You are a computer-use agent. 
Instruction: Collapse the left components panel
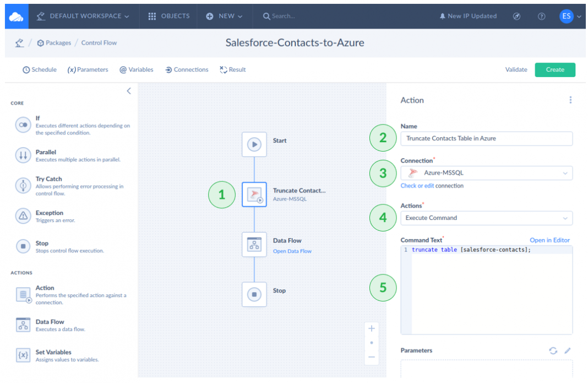129,91
